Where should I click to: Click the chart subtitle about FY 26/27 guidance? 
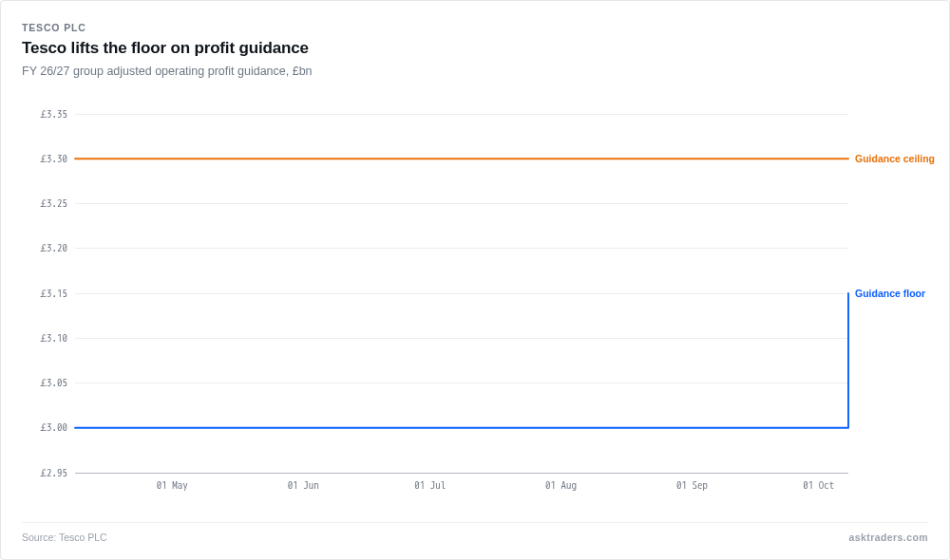(x=166, y=71)
